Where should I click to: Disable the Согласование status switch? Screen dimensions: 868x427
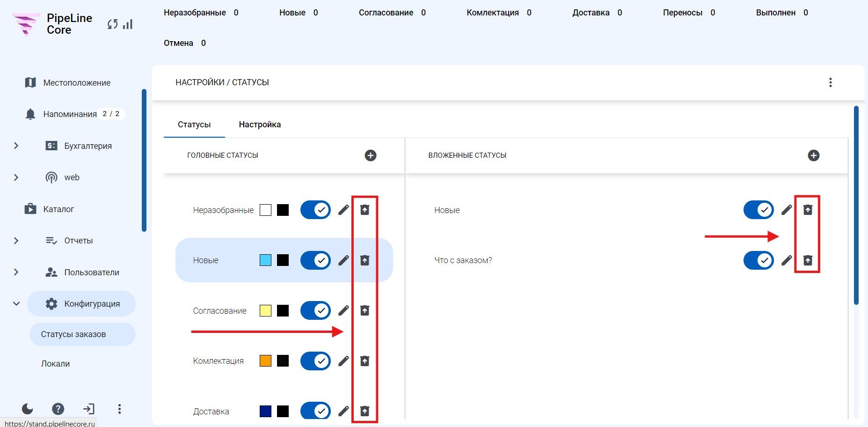pos(315,310)
